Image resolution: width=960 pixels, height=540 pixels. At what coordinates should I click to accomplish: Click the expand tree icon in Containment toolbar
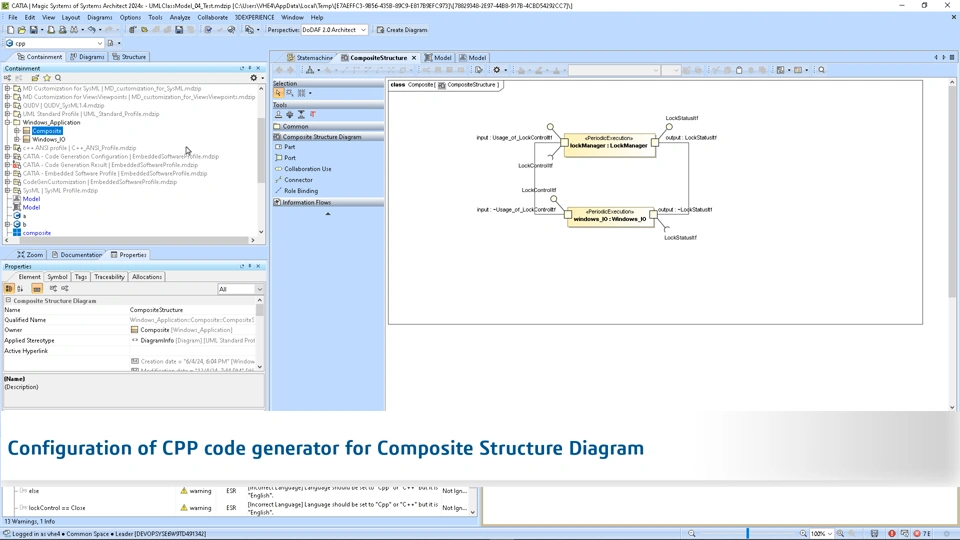7,78
